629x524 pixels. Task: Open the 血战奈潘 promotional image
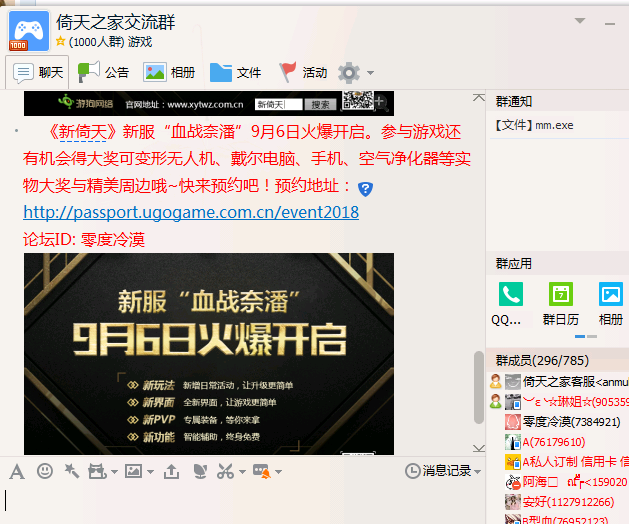209,353
